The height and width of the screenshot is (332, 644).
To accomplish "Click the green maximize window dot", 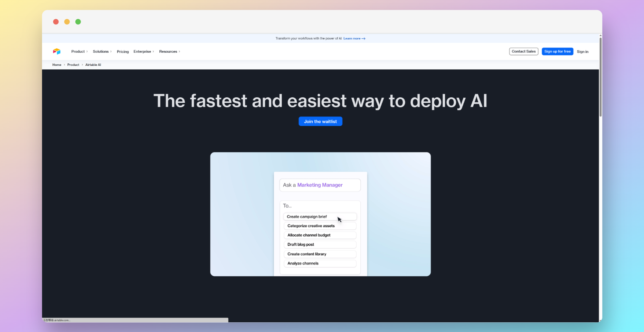I will (78, 22).
